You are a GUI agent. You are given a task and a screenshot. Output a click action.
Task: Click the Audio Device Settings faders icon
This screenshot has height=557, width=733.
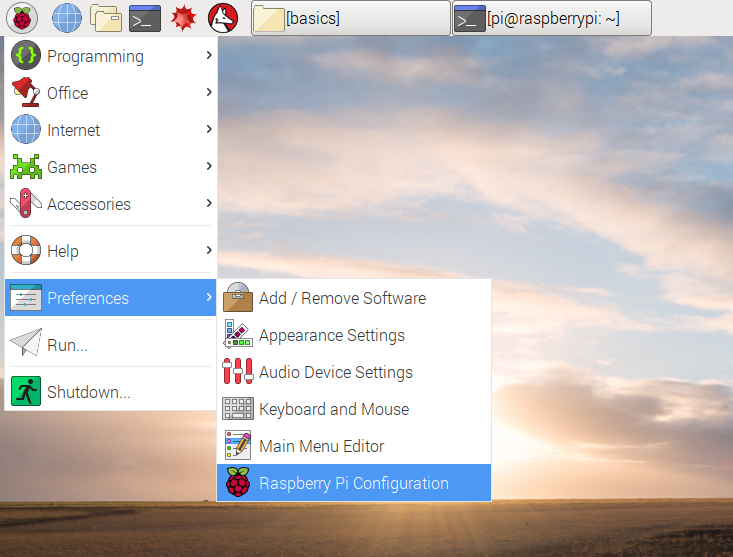[238, 371]
